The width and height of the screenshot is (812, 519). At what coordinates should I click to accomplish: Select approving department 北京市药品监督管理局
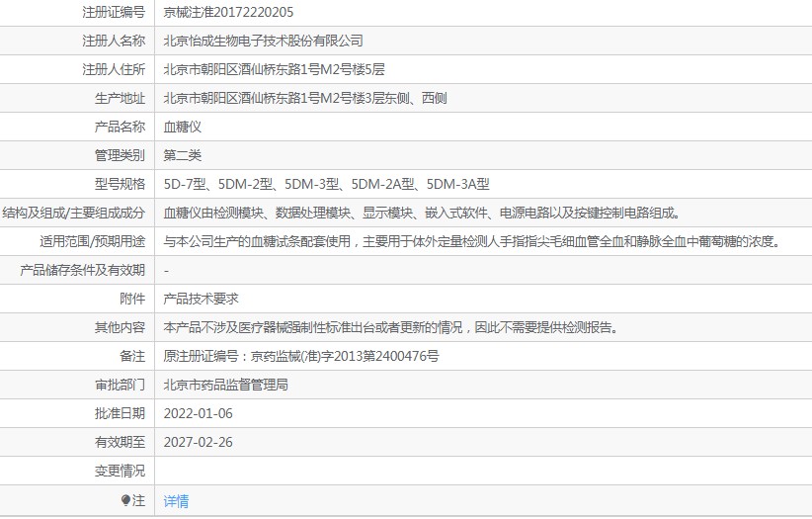click(x=226, y=385)
